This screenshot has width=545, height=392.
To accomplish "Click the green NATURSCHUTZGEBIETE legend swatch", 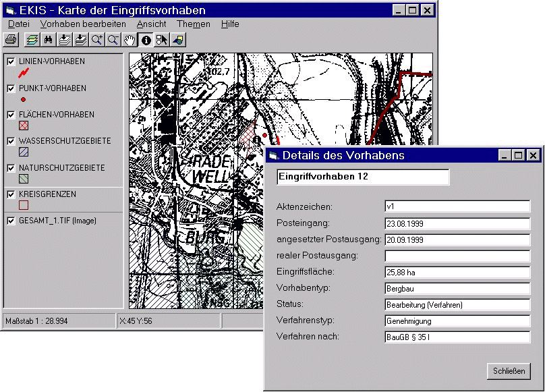I will (x=24, y=179).
